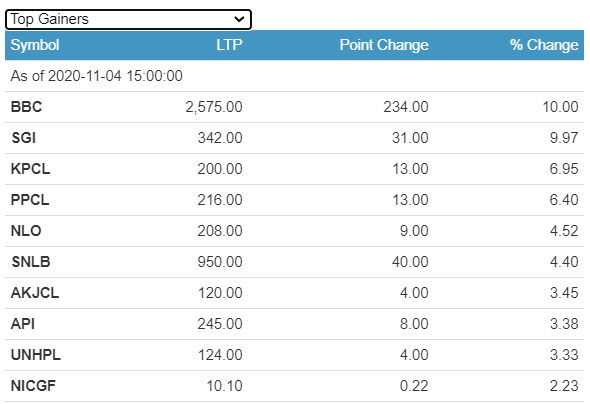Open the NLO stock symbol
This screenshot has height=404, width=590.
click(26, 231)
